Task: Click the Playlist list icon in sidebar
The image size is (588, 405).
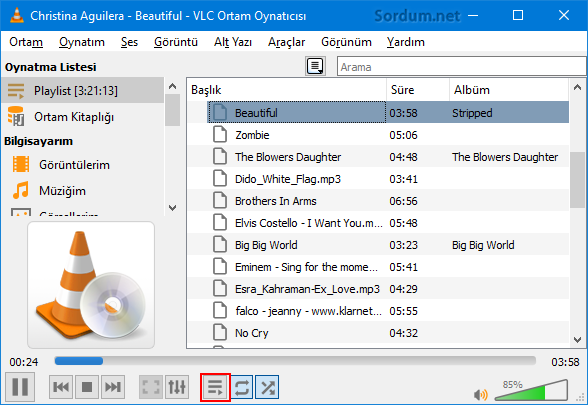Action: click(16, 91)
